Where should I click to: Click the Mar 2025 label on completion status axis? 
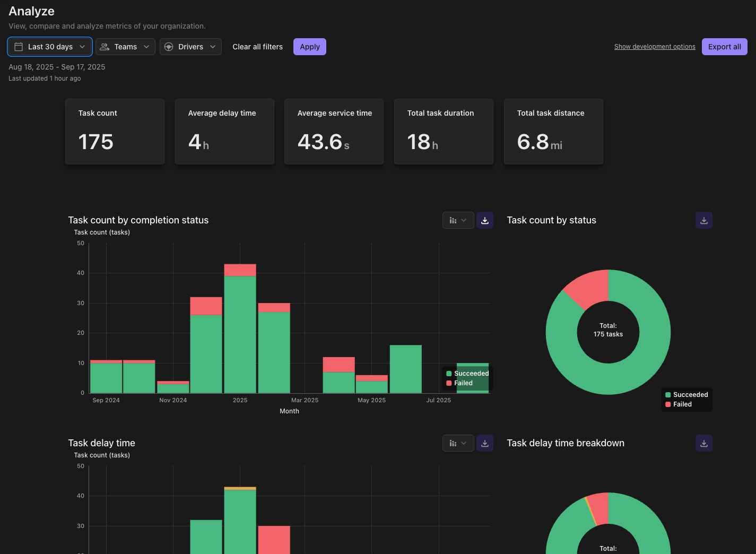pyautogui.click(x=305, y=400)
